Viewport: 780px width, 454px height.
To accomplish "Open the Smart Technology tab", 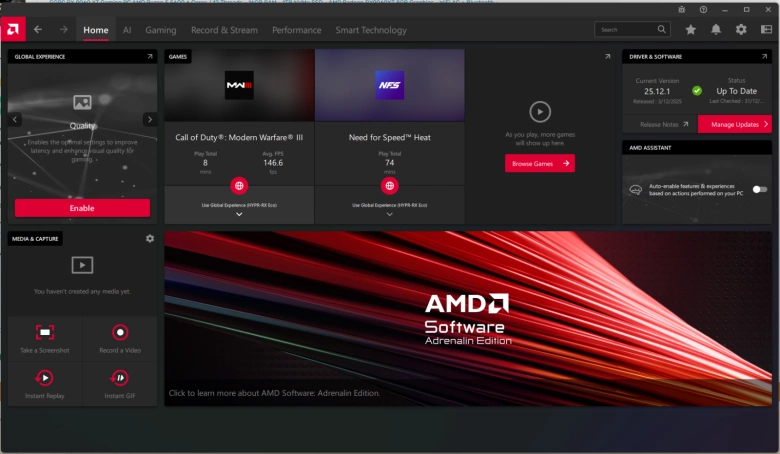I will click(x=371, y=30).
